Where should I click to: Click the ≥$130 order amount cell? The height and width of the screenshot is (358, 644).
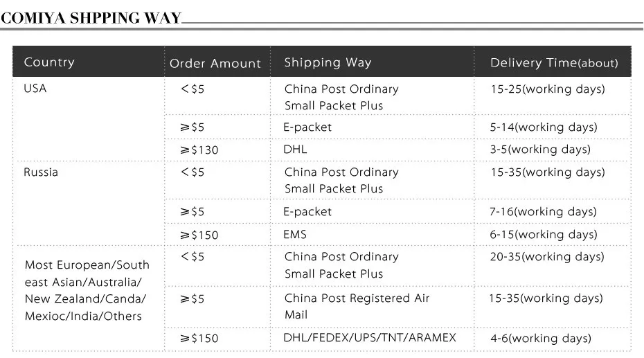point(199,150)
